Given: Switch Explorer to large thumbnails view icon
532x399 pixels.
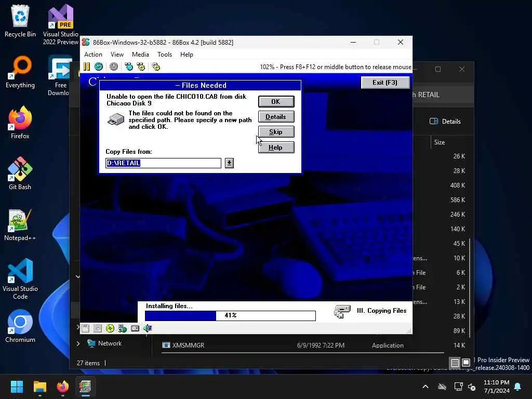Looking at the screenshot, I should [x=466, y=363].
